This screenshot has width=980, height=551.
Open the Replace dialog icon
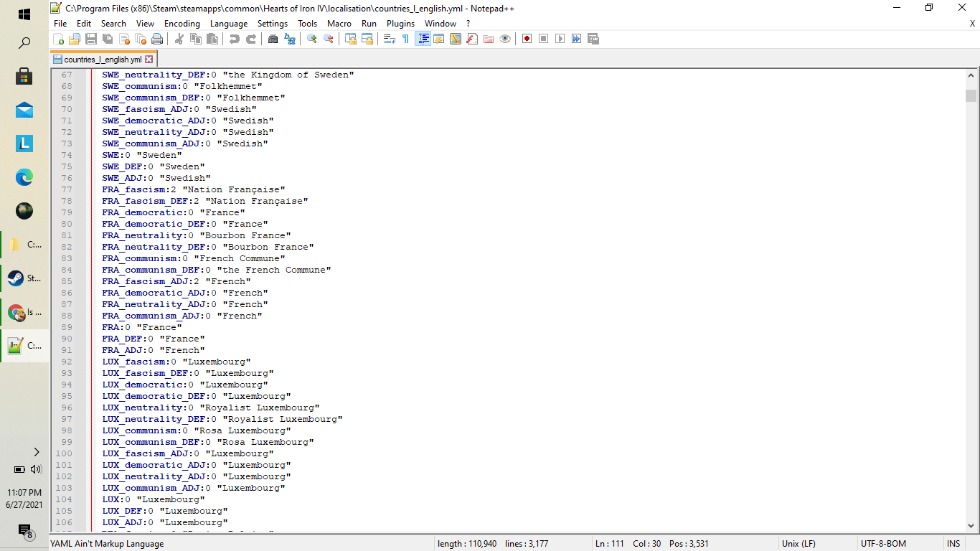click(x=290, y=39)
